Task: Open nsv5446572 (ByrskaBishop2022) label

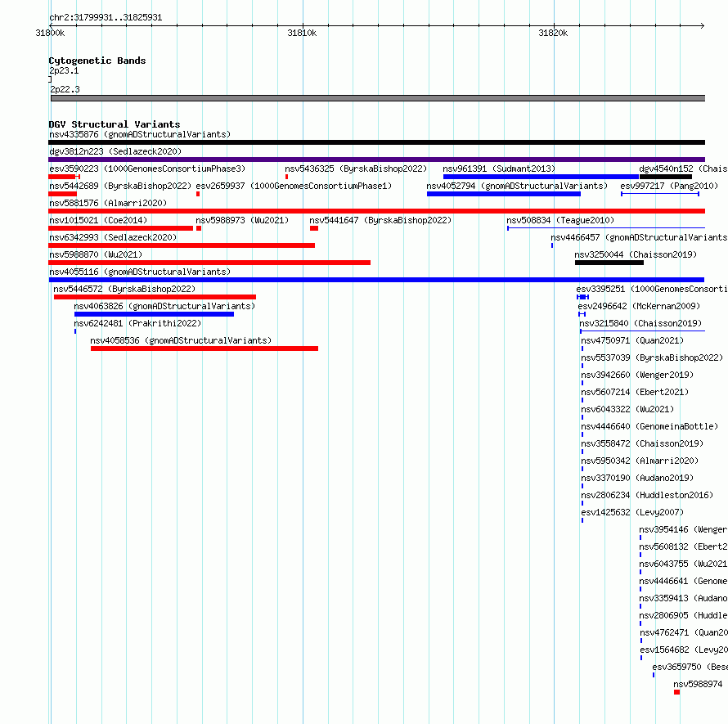Action: pos(124,290)
